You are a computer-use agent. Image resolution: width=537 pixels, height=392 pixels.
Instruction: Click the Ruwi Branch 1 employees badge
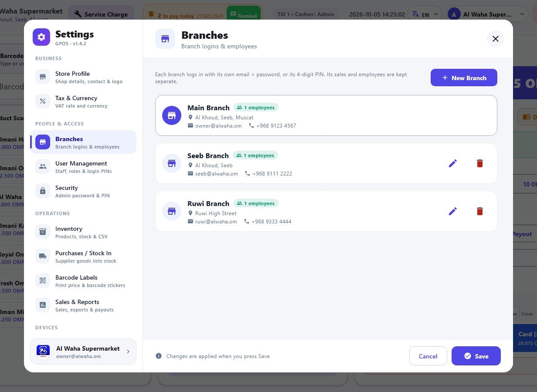pos(256,203)
